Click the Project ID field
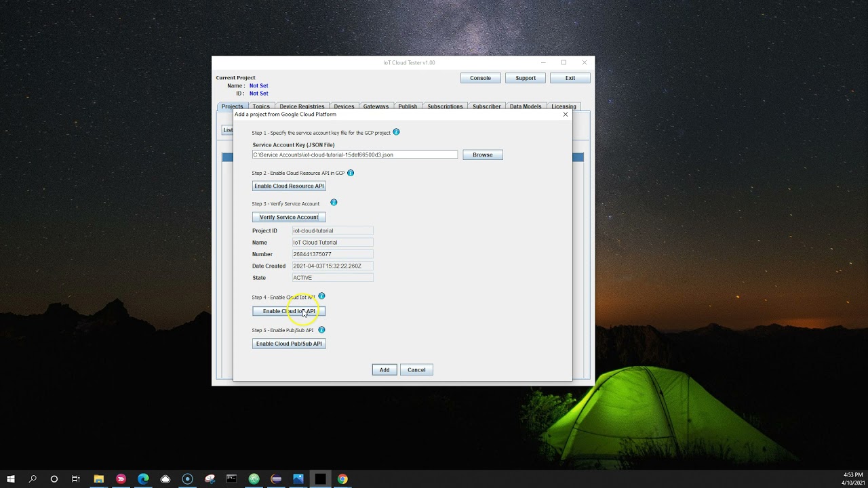Image resolution: width=868 pixels, height=488 pixels. point(332,230)
